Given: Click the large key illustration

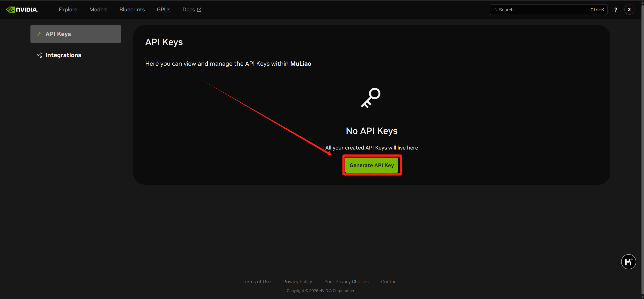Looking at the screenshot, I should tap(371, 98).
